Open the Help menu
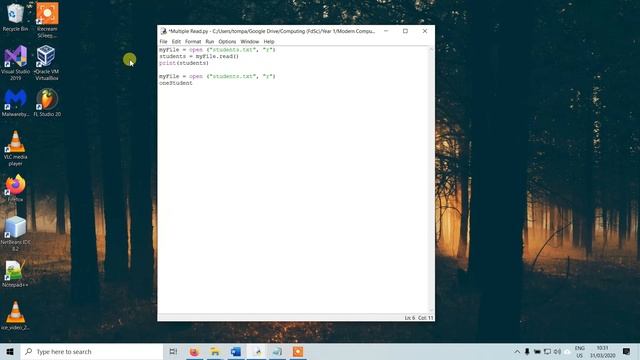This screenshot has height=360, width=640. point(269,42)
